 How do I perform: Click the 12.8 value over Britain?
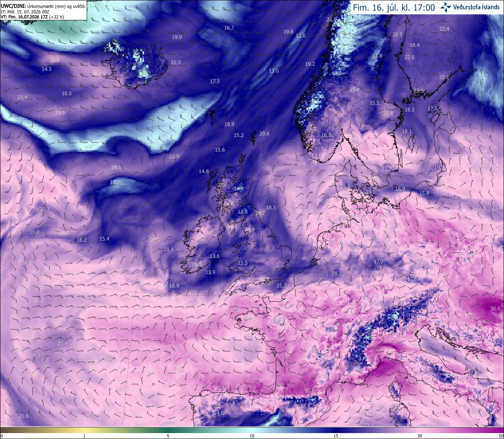pyautogui.click(x=243, y=211)
